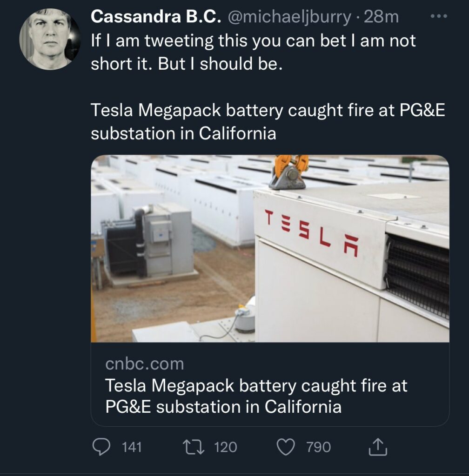Click the 141 replies count

[132, 448]
